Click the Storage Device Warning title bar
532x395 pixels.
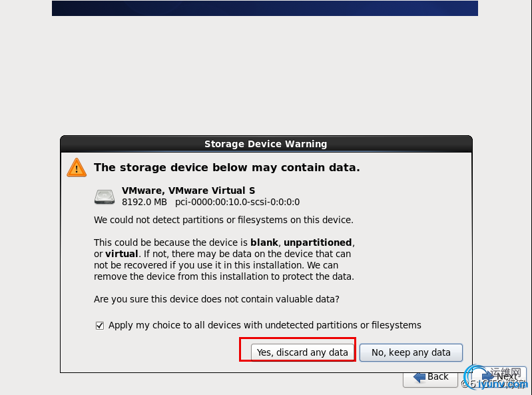pyautogui.click(x=266, y=144)
